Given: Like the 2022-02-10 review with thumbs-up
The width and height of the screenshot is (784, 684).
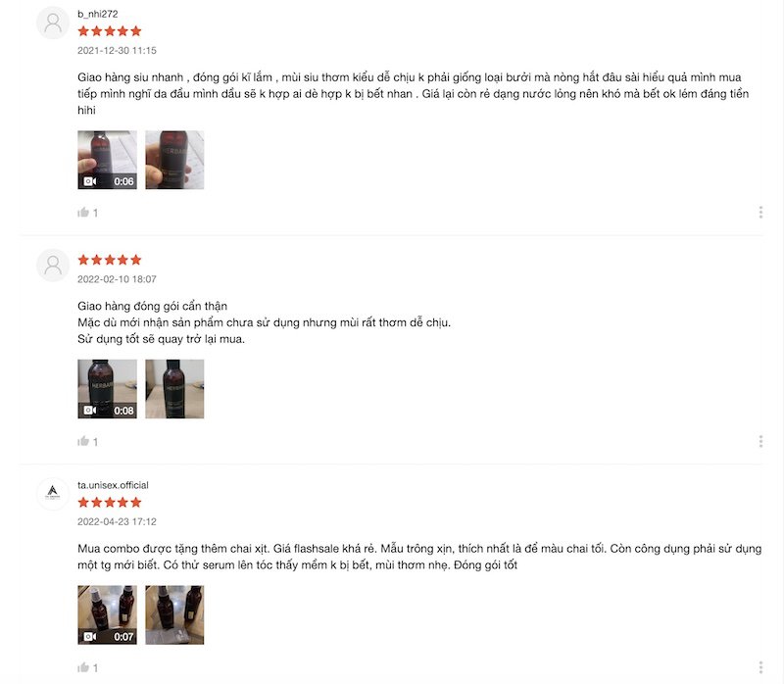Looking at the screenshot, I should pyautogui.click(x=83, y=441).
